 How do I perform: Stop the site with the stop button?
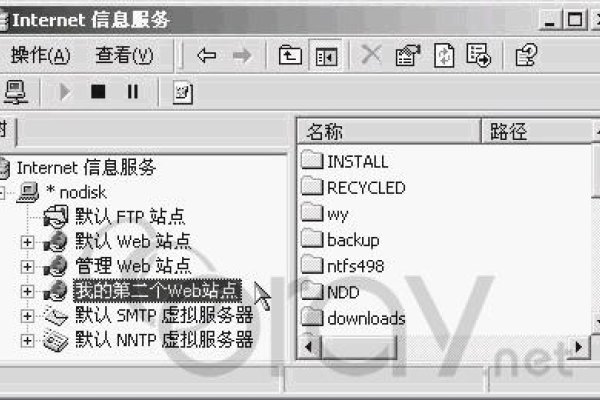pyautogui.click(x=98, y=92)
